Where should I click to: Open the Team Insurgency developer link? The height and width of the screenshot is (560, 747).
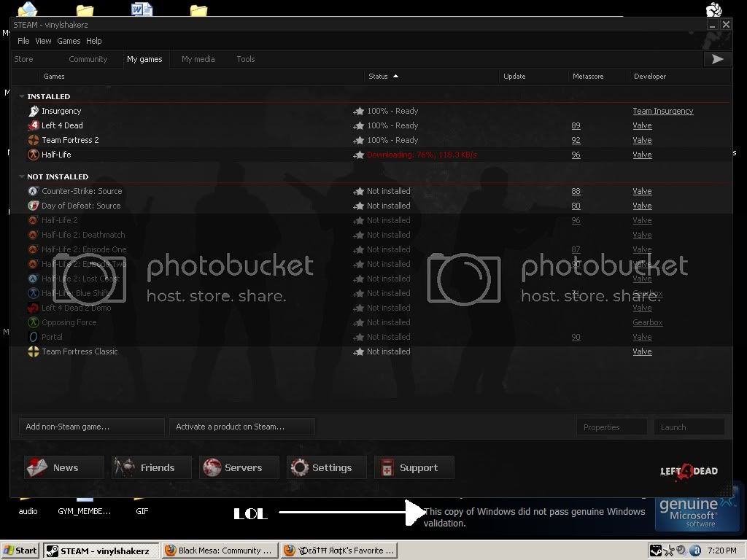[662, 111]
